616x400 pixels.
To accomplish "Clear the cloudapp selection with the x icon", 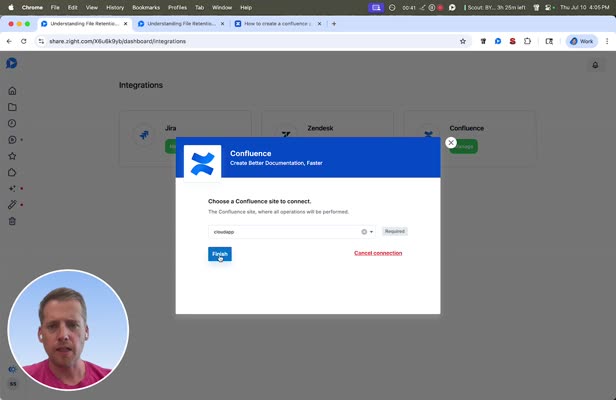I will click(x=364, y=232).
